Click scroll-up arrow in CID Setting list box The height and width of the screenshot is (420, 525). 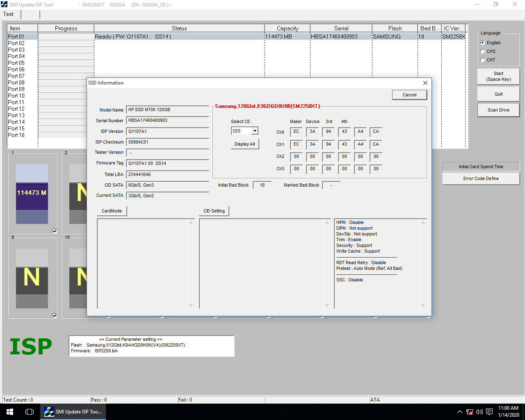[x=327, y=223]
